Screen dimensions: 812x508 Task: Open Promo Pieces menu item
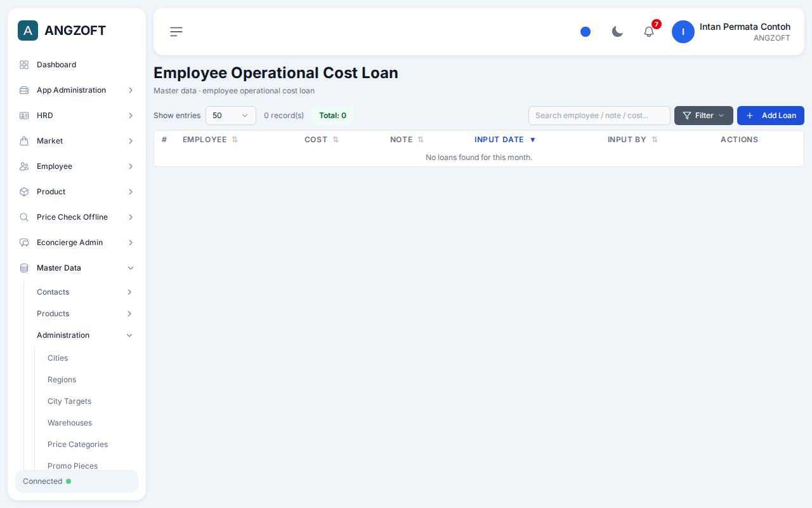pyautogui.click(x=72, y=466)
